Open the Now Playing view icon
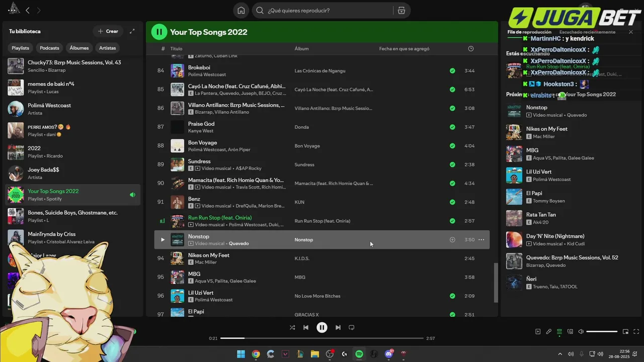The image size is (644, 362). pos(538,331)
